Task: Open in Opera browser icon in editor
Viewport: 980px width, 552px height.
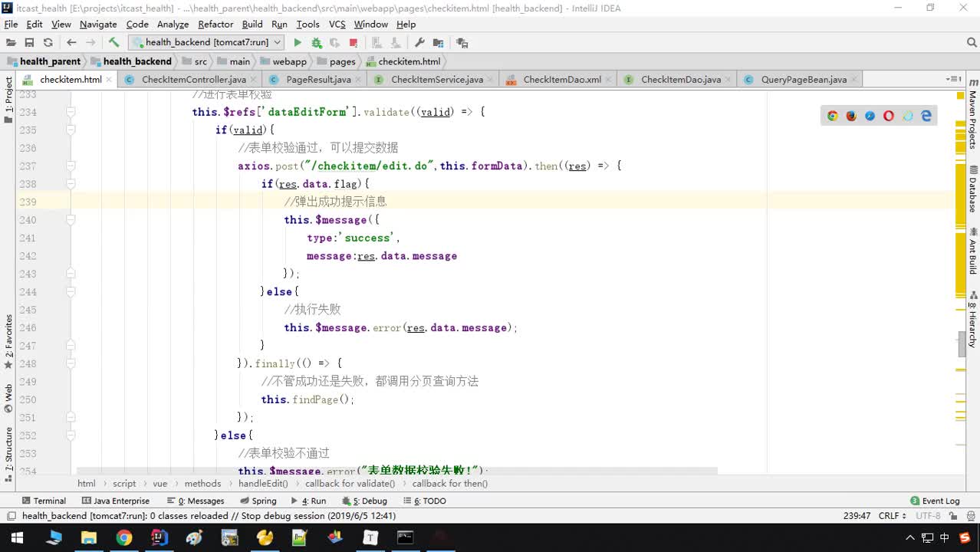Action: click(x=889, y=116)
